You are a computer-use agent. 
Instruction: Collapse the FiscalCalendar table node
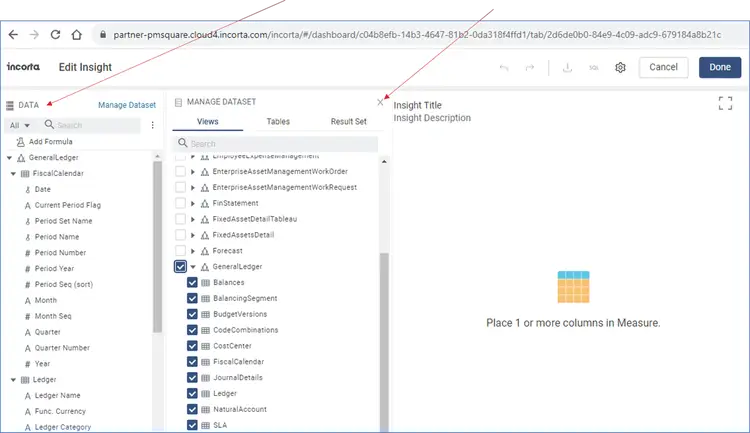pyautogui.click(x=13, y=174)
